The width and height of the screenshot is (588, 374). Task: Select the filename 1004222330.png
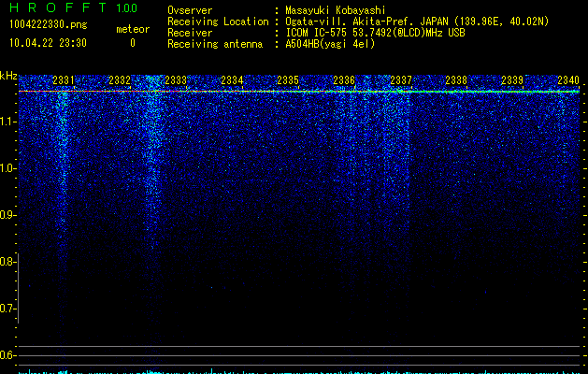[x=49, y=24]
